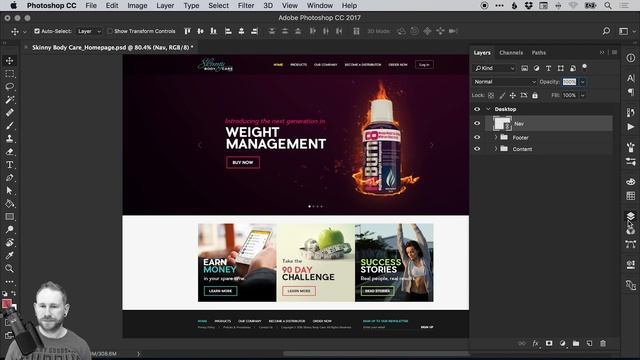640x360 pixels.
Task: Delete layer with trash icon
Action: (603, 344)
